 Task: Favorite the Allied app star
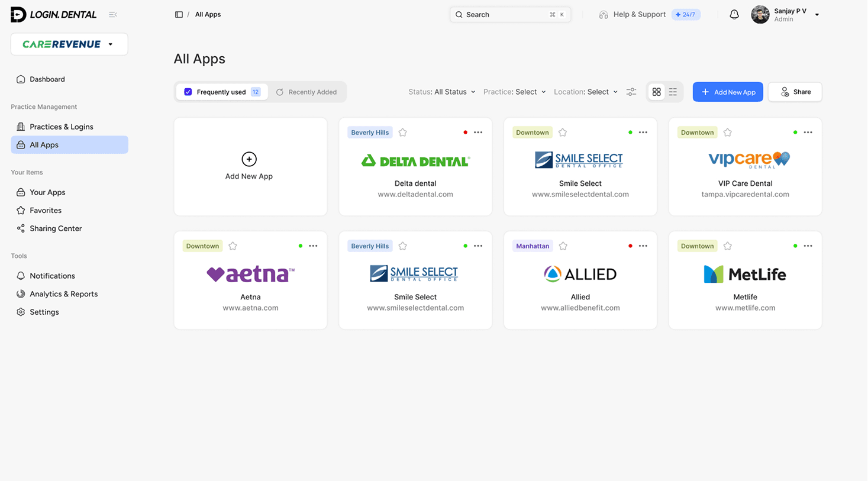pos(563,246)
